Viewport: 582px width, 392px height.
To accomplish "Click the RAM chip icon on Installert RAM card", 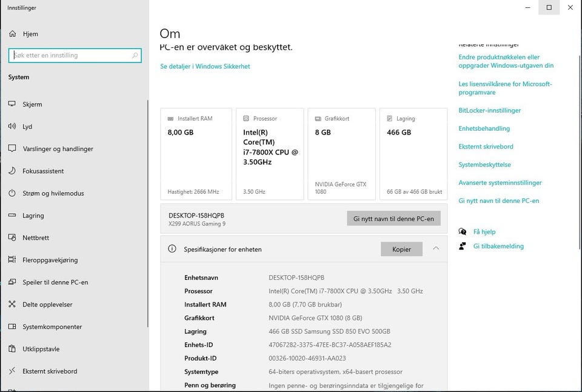I will tap(171, 119).
